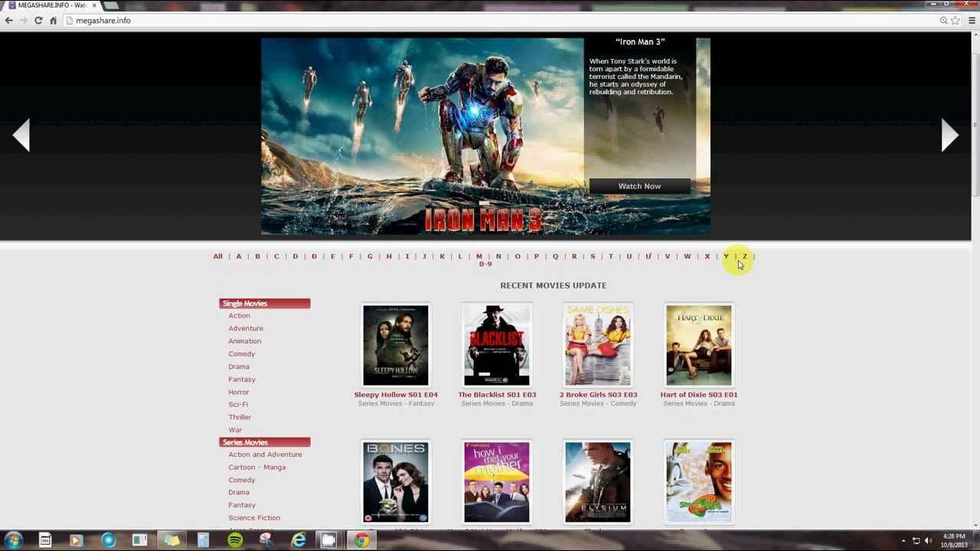Open The Blacklist poster thumbnail
Image resolution: width=980 pixels, height=551 pixels.
pos(497,345)
